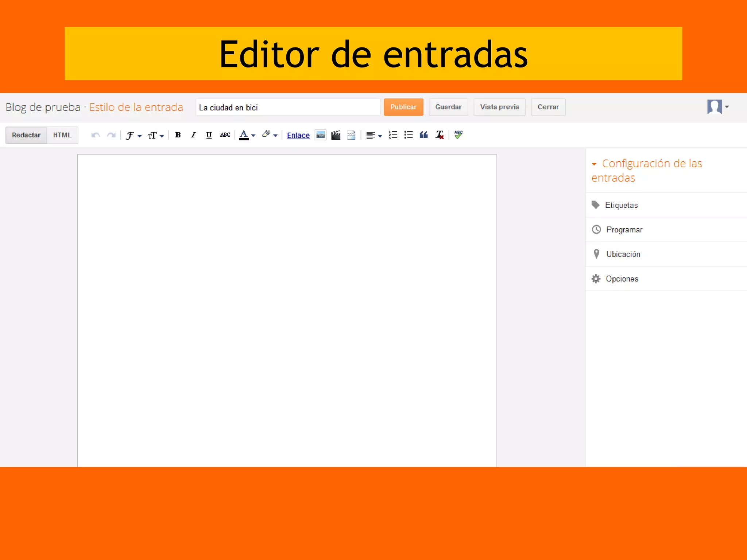747x560 pixels.
Task: Insert an image with the picture icon
Action: tap(320, 135)
